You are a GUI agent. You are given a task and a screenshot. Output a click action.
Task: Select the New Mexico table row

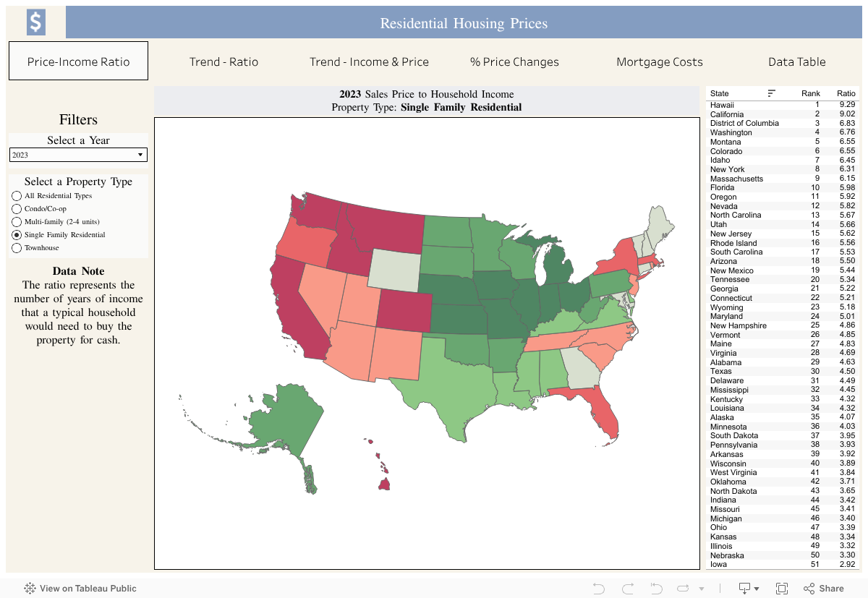[783, 270]
